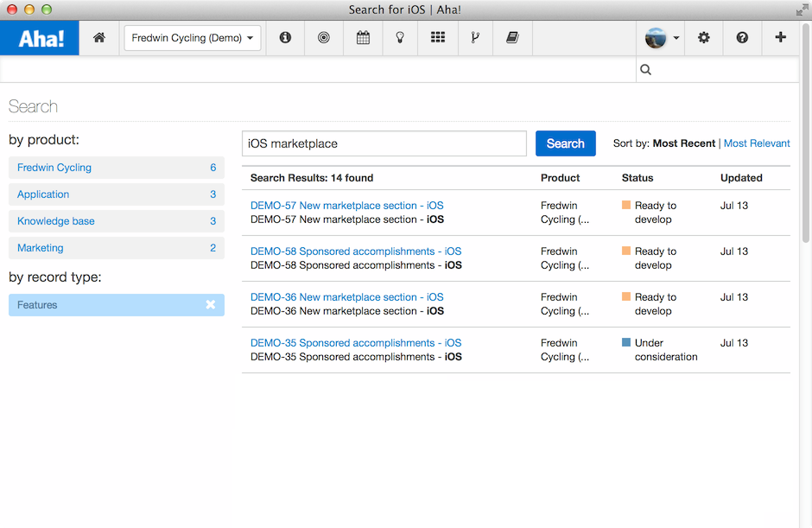812x528 pixels.
Task: View Ideas via the lightbulb icon
Action: (400, 38)
